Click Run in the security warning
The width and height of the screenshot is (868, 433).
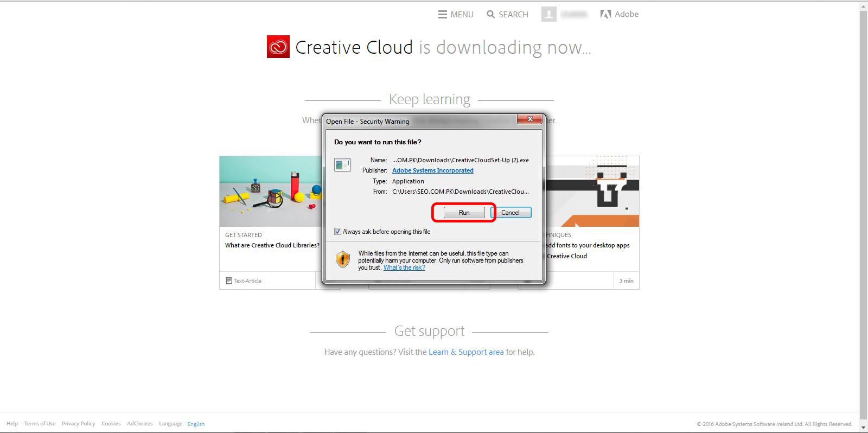pyautogui.click(x=464, y=213)
